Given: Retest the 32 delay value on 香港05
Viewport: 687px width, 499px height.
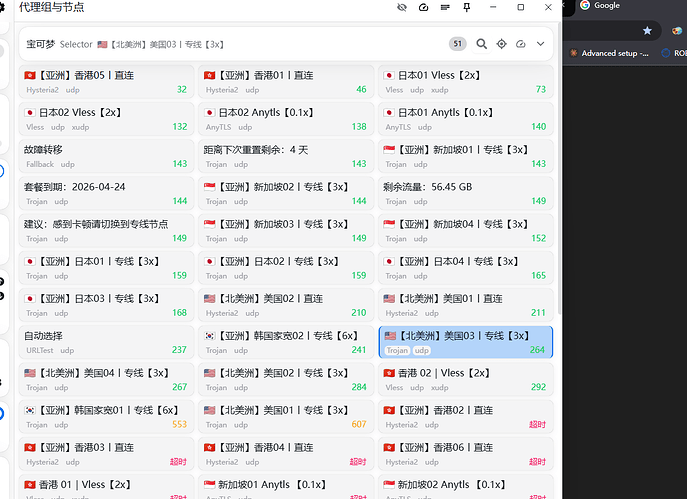Looking at the screenshot, I should point(182,89).
